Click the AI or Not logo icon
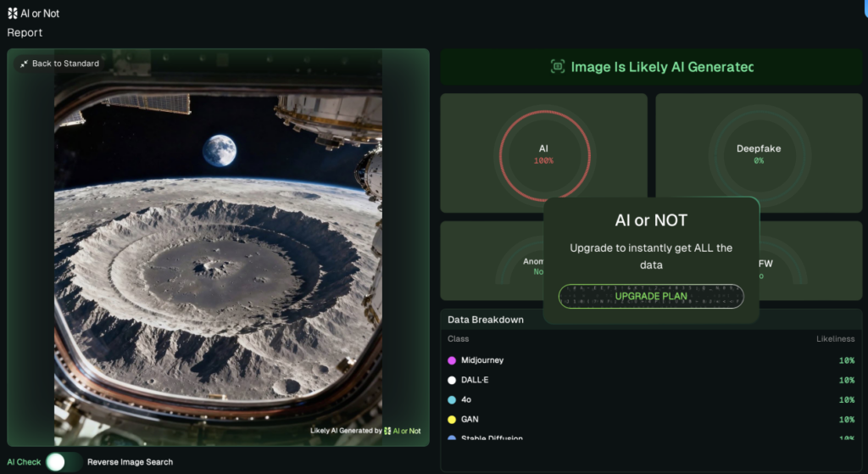Viewport: 868px width, 474px height. click(x=12, y=14)
